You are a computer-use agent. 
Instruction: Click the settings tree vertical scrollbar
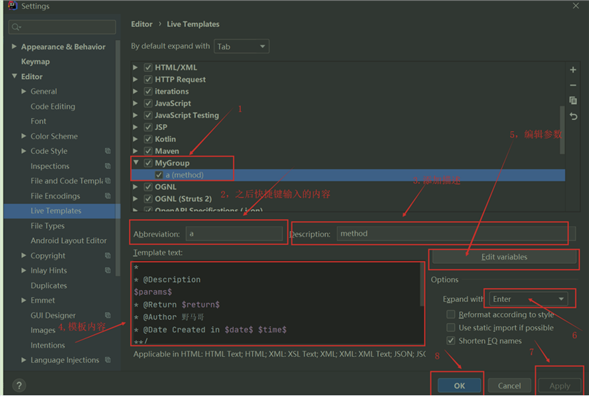(118, 158)
